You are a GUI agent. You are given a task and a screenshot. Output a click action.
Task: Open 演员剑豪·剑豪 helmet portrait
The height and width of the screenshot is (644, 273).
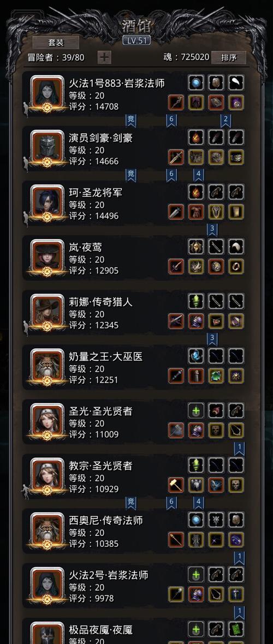pos(48,148)
